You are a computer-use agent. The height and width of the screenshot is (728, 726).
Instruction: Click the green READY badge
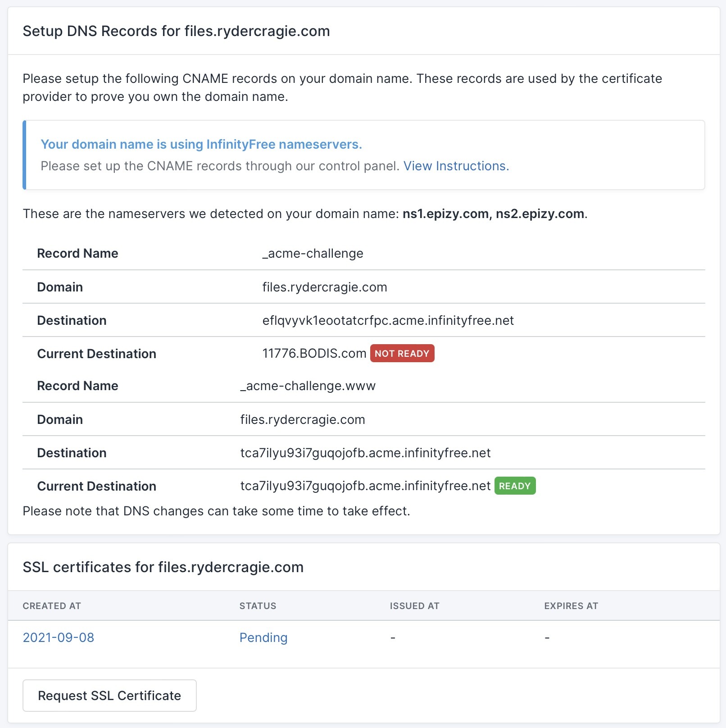[x=515, y=486]
